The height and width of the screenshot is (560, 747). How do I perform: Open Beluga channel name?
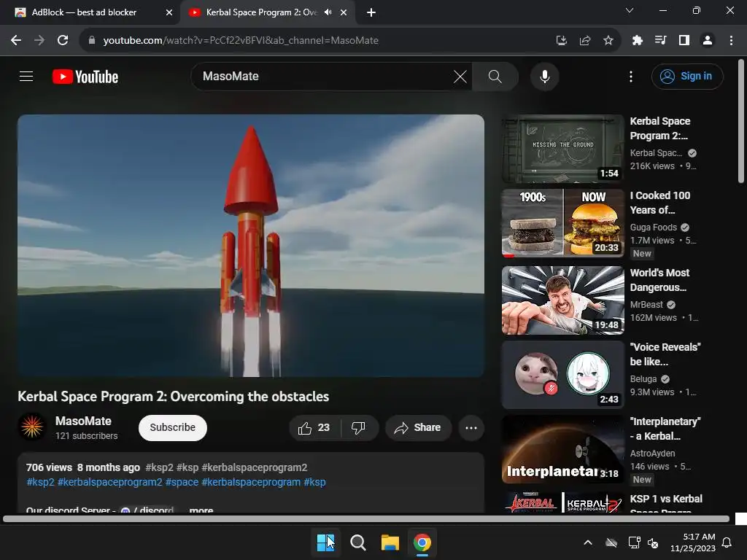[643, 379]
